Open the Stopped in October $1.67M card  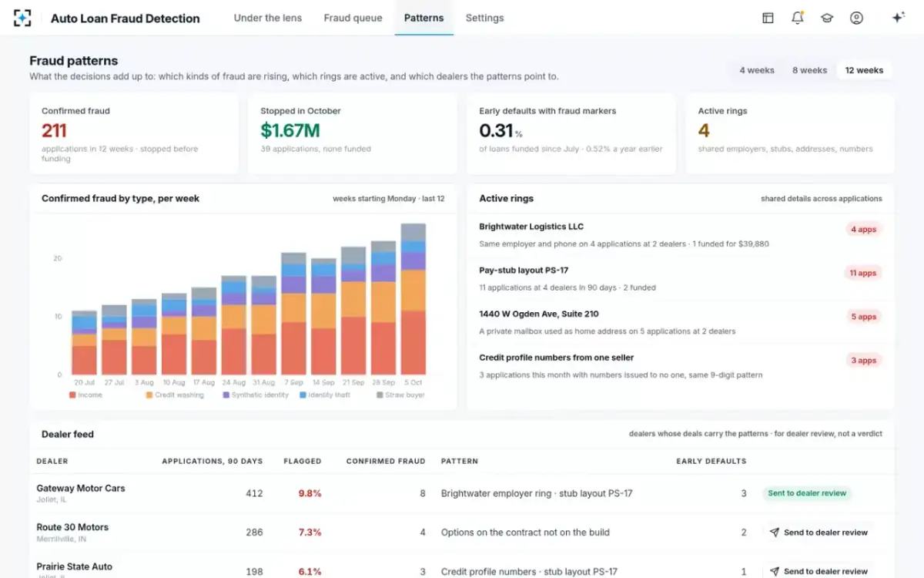(x=352, y=133)
